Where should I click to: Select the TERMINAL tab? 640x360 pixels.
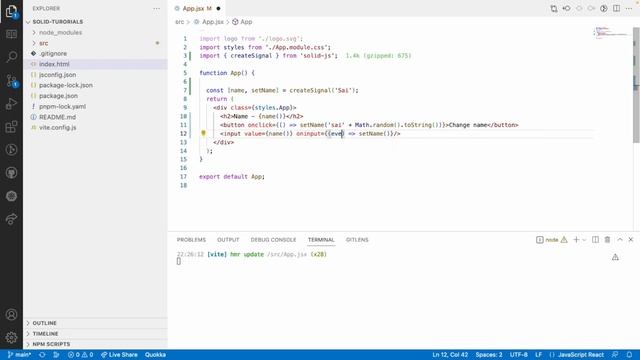coord(321,240)
